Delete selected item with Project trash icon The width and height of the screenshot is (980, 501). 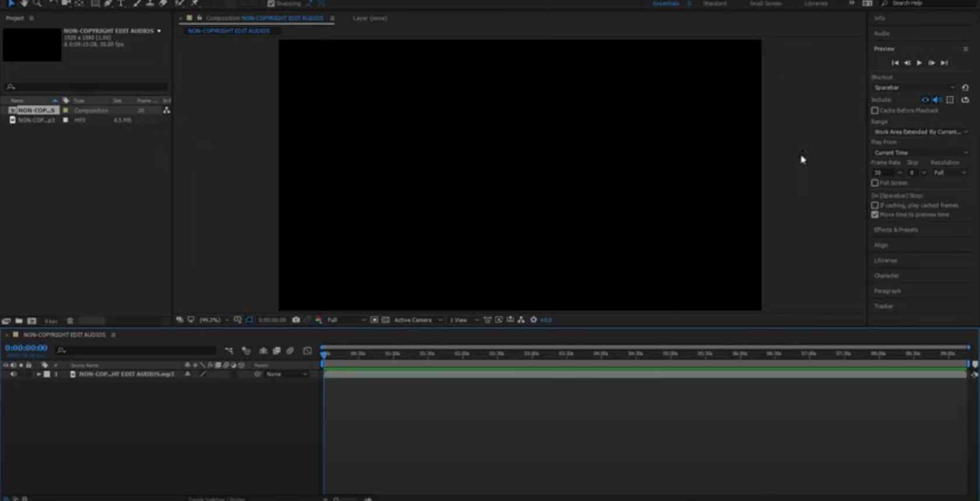click(70, 321)
